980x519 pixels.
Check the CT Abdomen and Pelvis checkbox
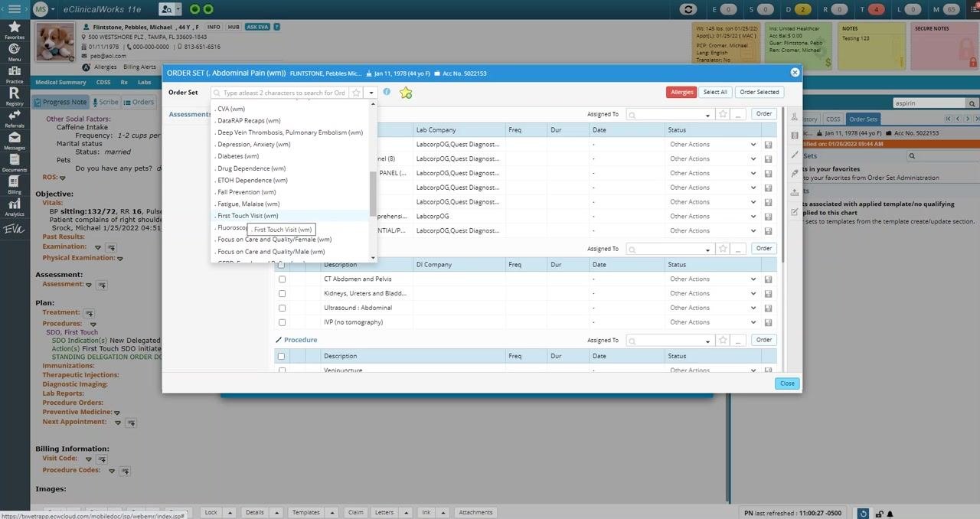(x=282, y=279)
